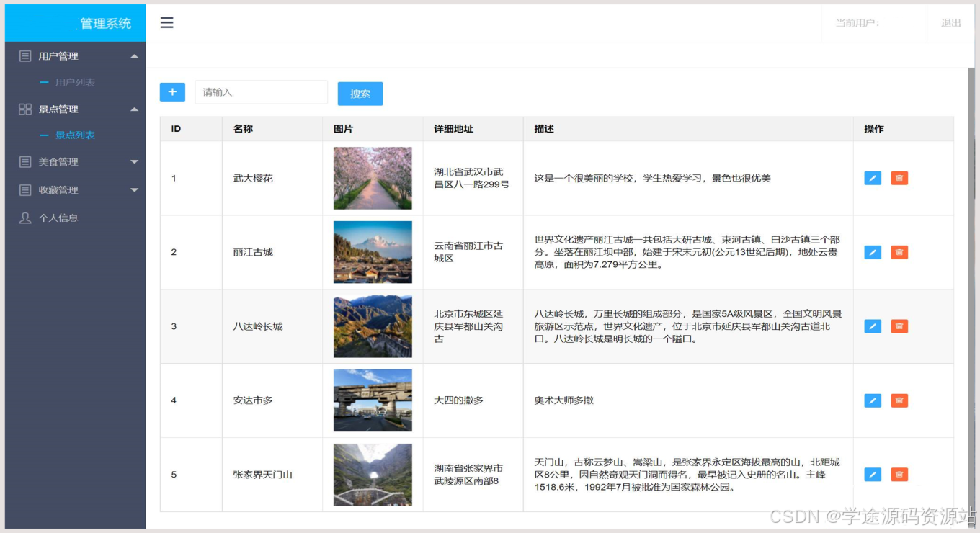Click the name cell 丽江古城
Screen dimensions: 980x533
[x=253, y=252]
